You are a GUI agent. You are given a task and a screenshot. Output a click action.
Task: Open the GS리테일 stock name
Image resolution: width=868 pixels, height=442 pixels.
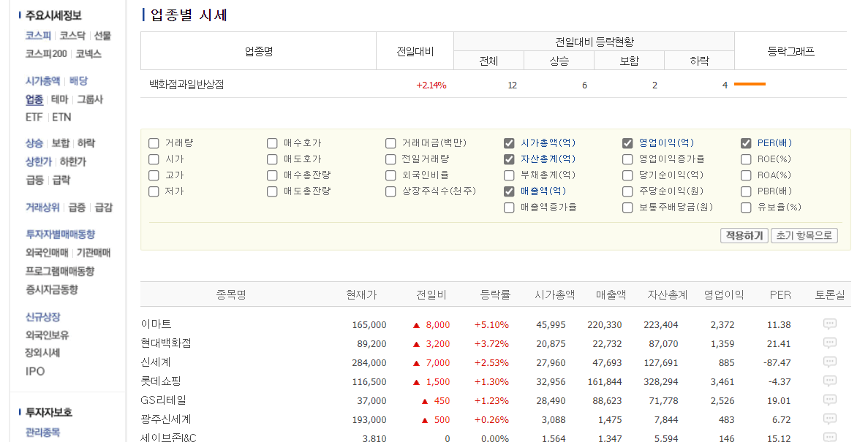(x=163, y=400)
